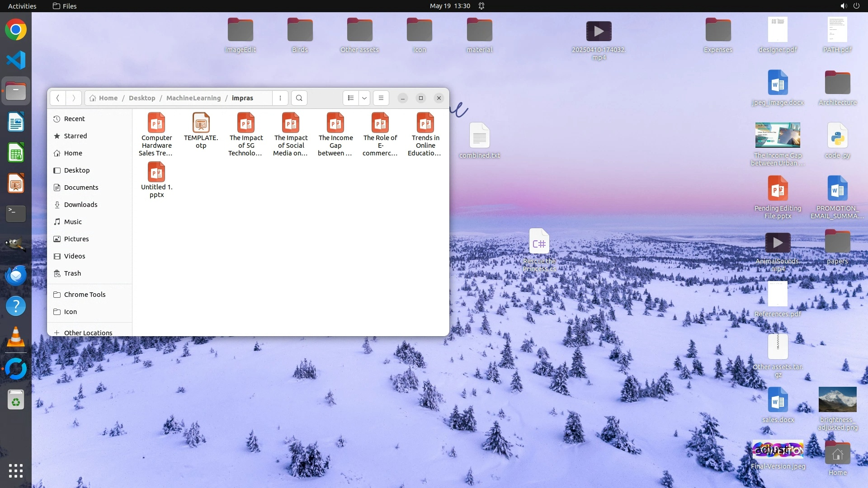This screenshot has width=868, height=488.
Task: Toggle list view in file manager
Action: coord(351,98)
